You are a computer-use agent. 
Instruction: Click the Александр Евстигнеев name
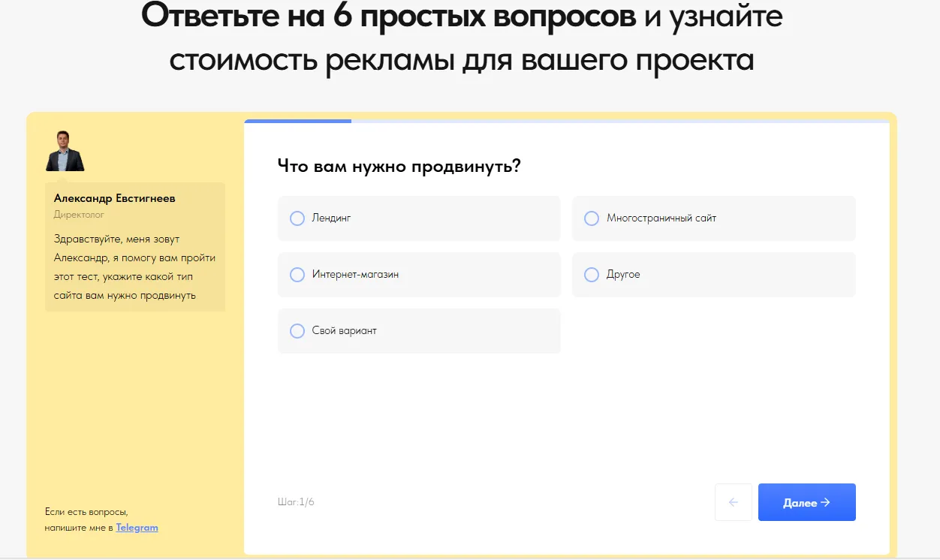tap(115, 198)
